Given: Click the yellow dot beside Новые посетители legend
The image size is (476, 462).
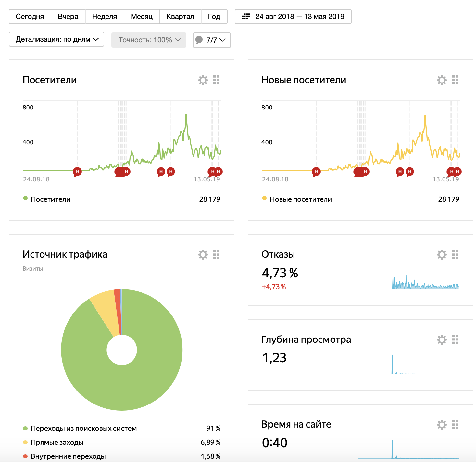Looking at the screenshot, I should pos(264,198).
